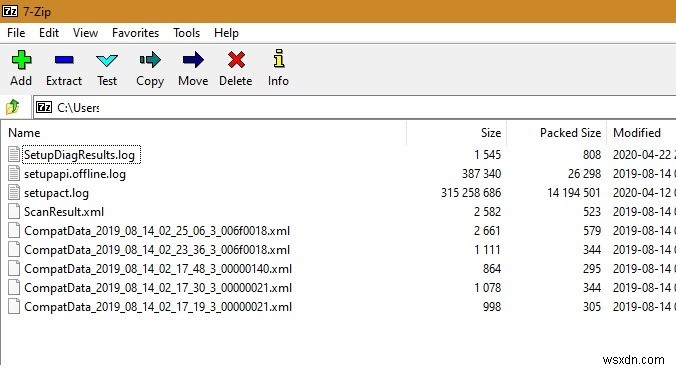Open the File menu
676x370 pixels.
coord(16,33)
